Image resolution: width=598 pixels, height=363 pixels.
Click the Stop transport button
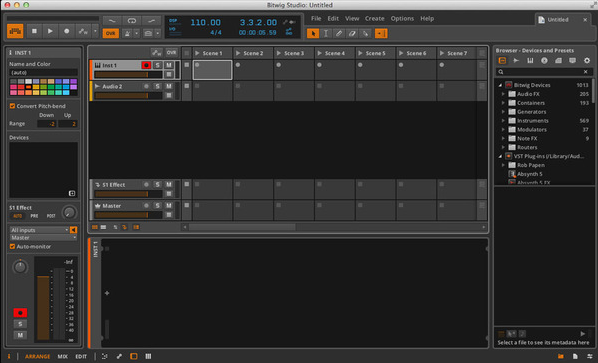[x=34, y=31]
